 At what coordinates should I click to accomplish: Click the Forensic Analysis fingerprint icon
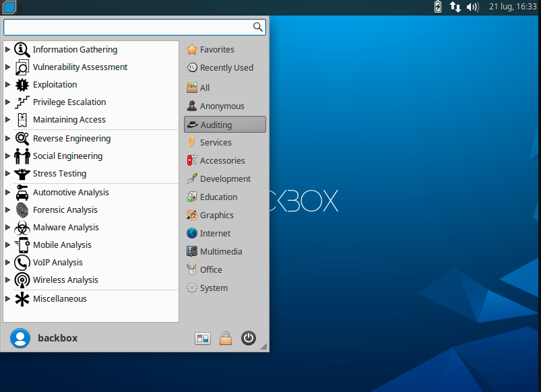22,210
